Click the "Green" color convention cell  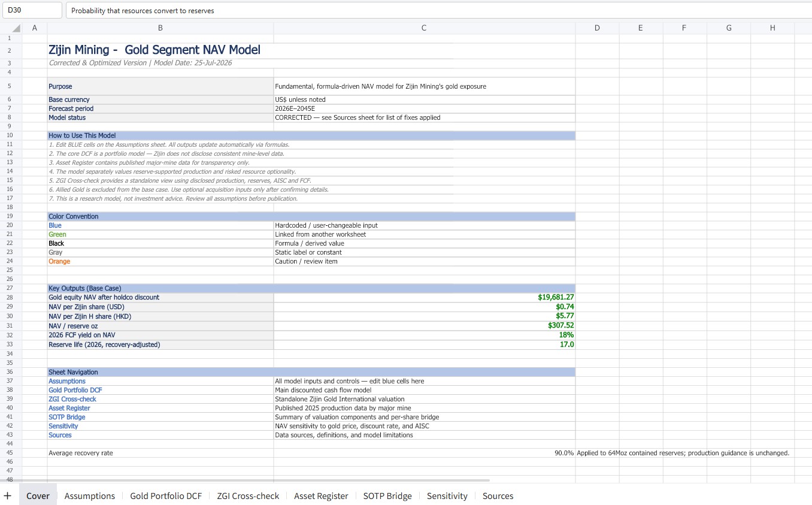(160, 234)
